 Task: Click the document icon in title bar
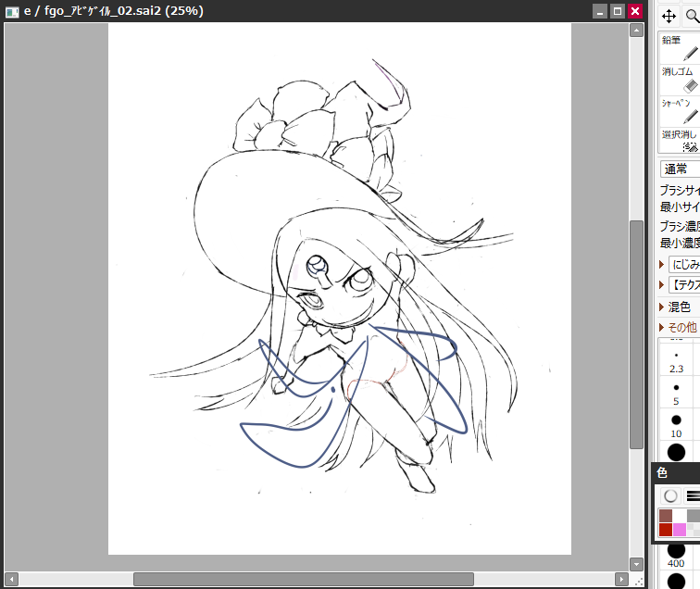point(12,11)
